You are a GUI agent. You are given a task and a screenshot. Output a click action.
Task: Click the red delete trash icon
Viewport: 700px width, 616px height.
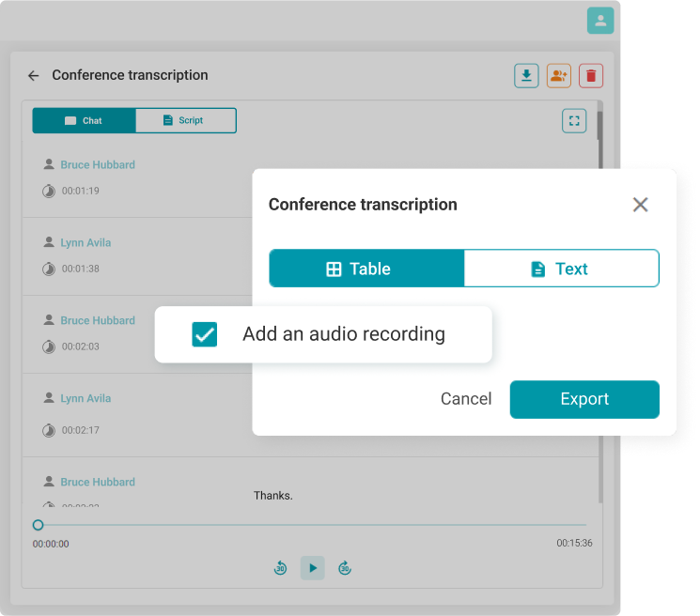[591, 76]
